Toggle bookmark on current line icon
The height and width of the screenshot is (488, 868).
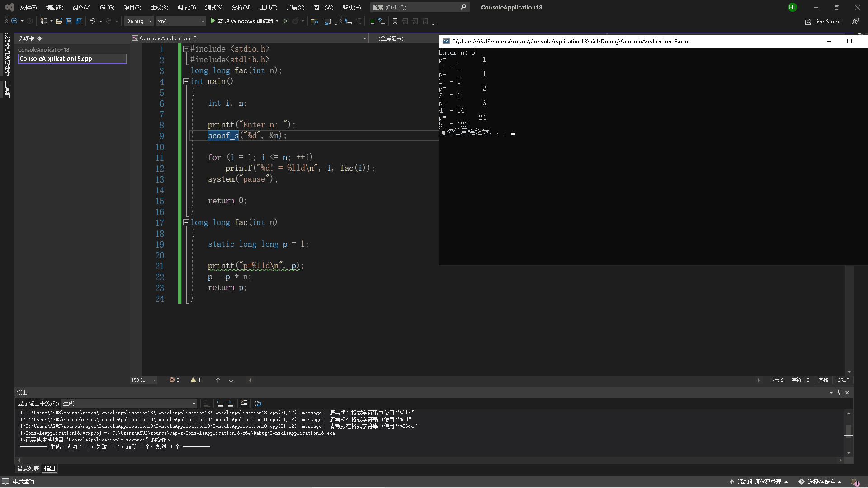(x=395, y=21)
